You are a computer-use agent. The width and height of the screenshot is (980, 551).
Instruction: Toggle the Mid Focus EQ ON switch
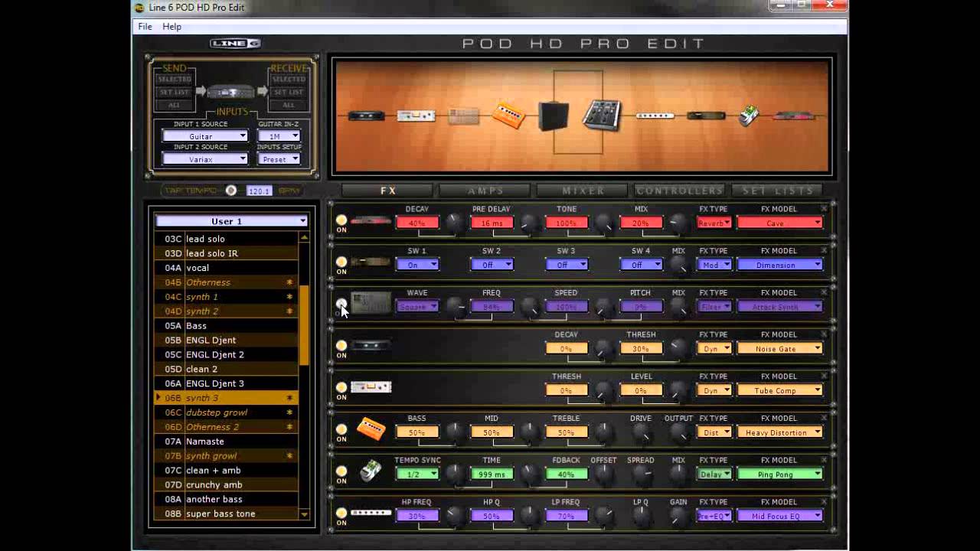pyautogui.click(x=341, y=513)
